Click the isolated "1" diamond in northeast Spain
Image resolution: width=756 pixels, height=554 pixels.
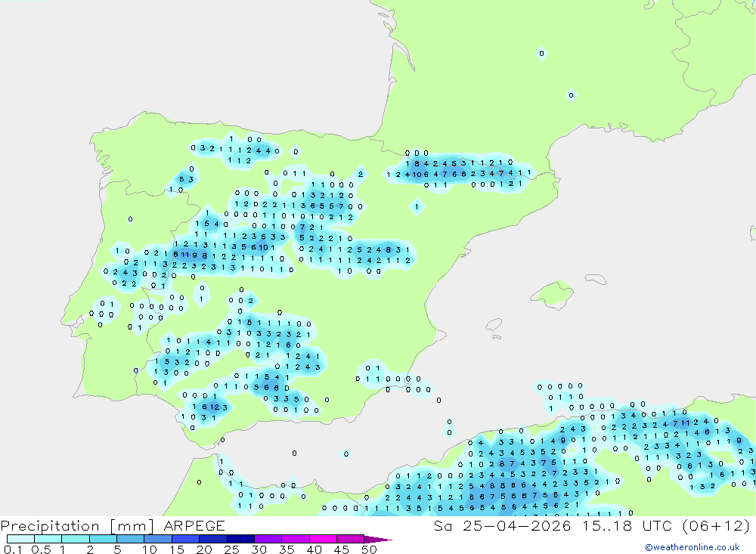click(417, 207)
